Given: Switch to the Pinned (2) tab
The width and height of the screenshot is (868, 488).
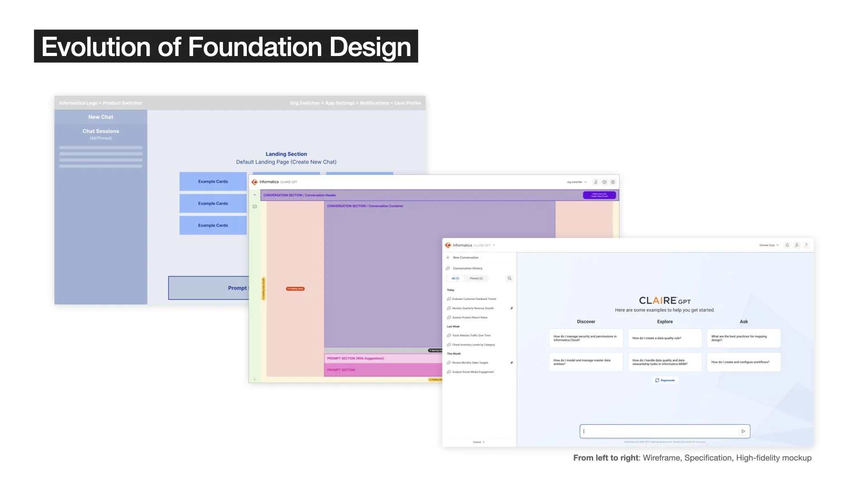Looking at the screenshot, I should (x=476, y=278).
